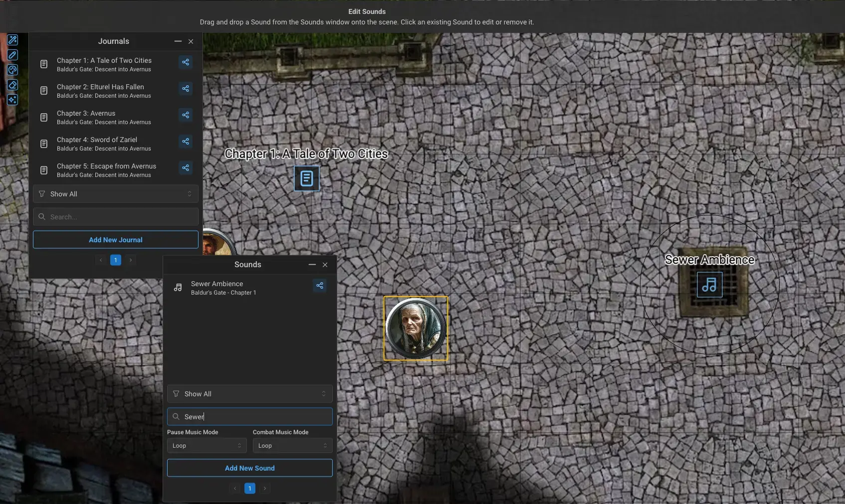
Task: Share the Sewer Ambience sound
Action: (320, 286)
